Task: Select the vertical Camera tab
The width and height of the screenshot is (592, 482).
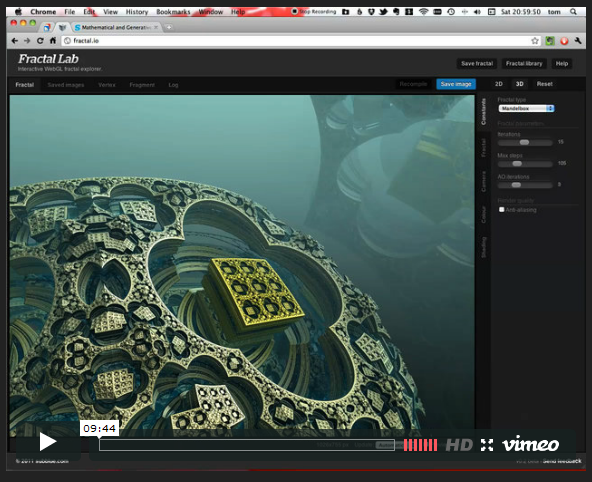Action: (x=483, y=181)
